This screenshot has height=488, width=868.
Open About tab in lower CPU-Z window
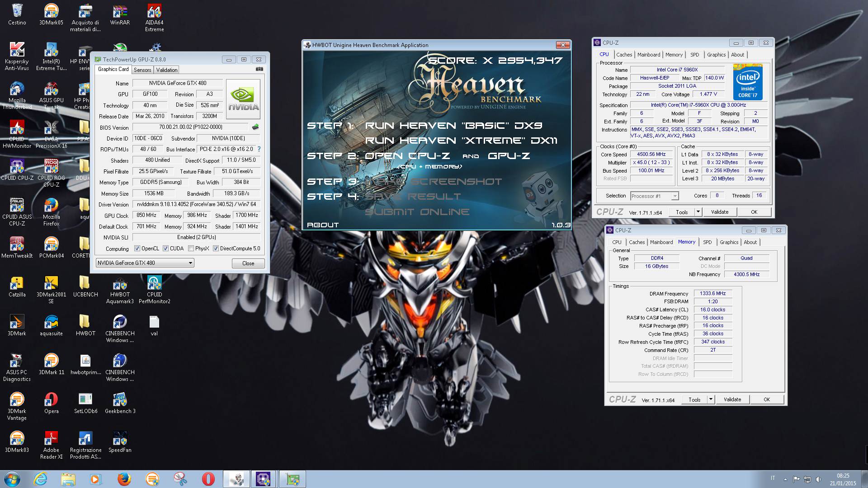(750, 242)
